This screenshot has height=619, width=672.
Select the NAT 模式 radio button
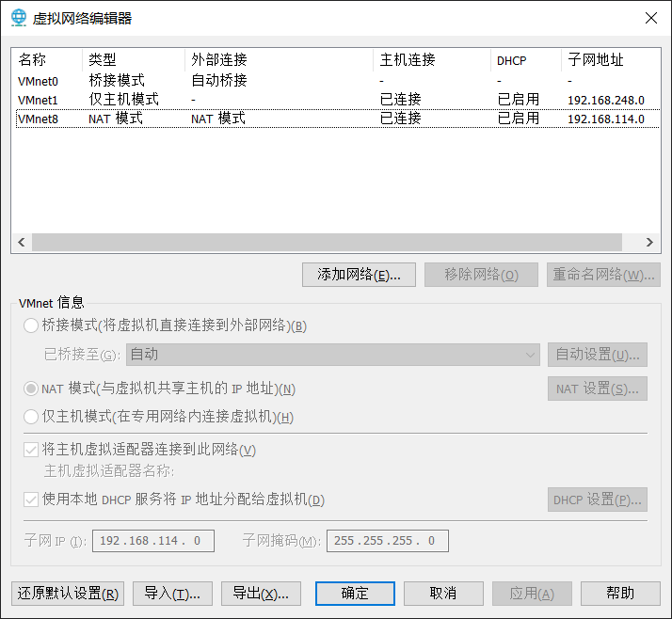point(31,389)
